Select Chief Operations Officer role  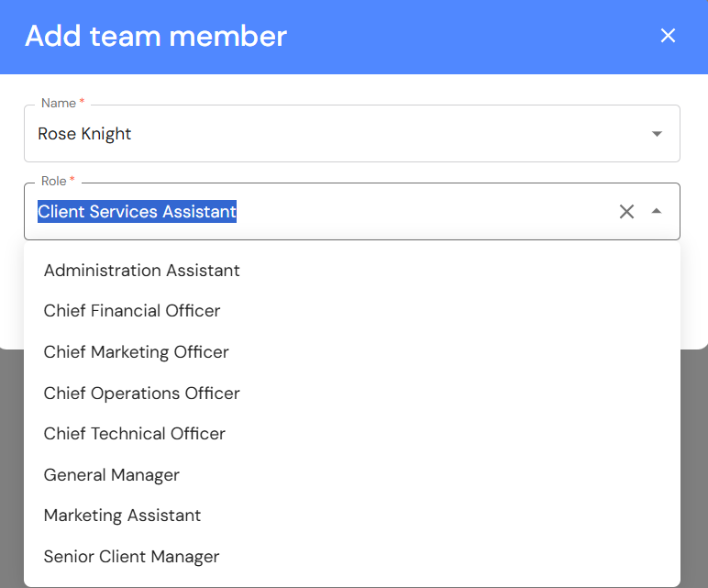click(142, 394)
